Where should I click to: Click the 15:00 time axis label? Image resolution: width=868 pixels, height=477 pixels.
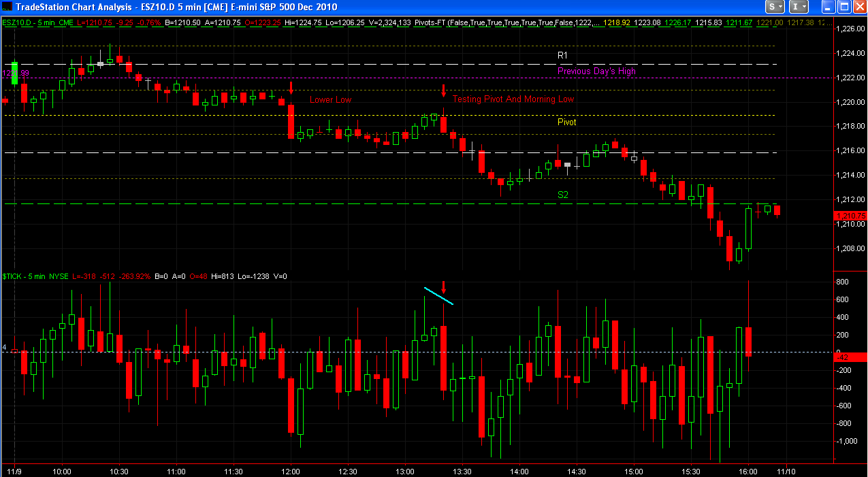click(x=634, y=470)
